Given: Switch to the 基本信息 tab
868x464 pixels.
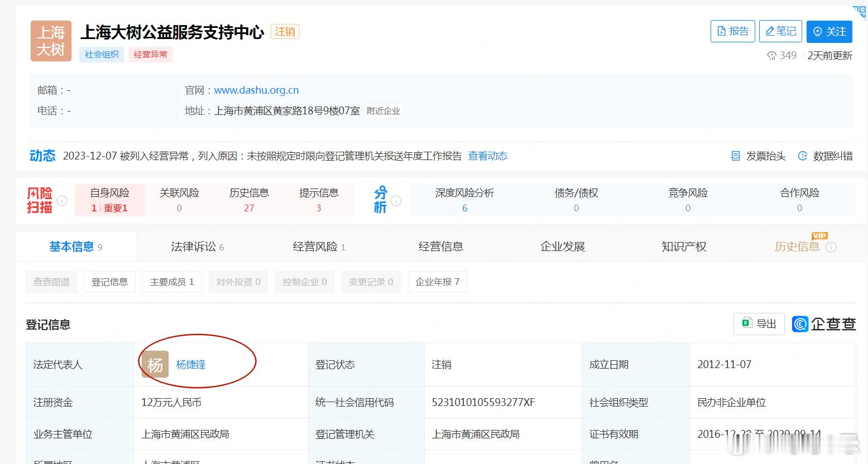Looking at the screenshot, I should (76, 246).
